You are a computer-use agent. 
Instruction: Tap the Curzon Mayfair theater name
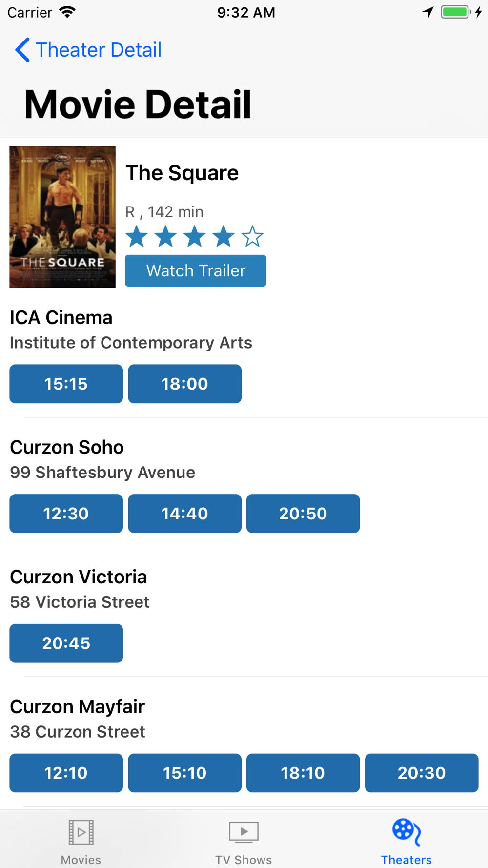(78, 706)
